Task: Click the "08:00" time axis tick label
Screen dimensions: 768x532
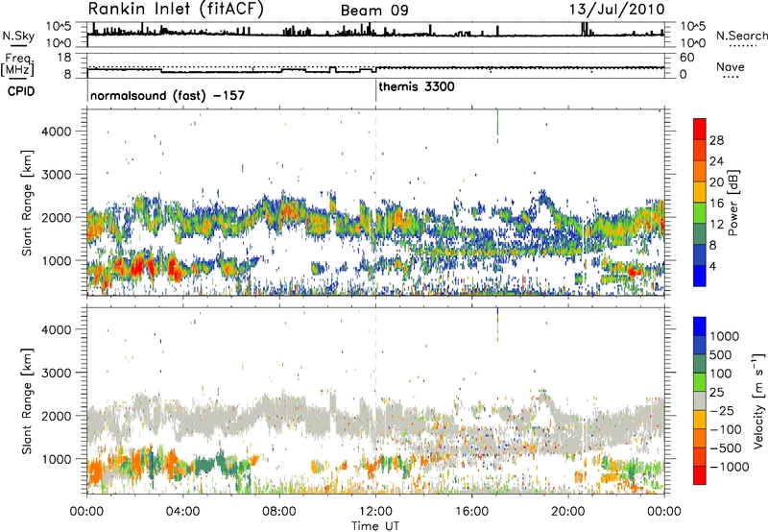Action: 279,512
